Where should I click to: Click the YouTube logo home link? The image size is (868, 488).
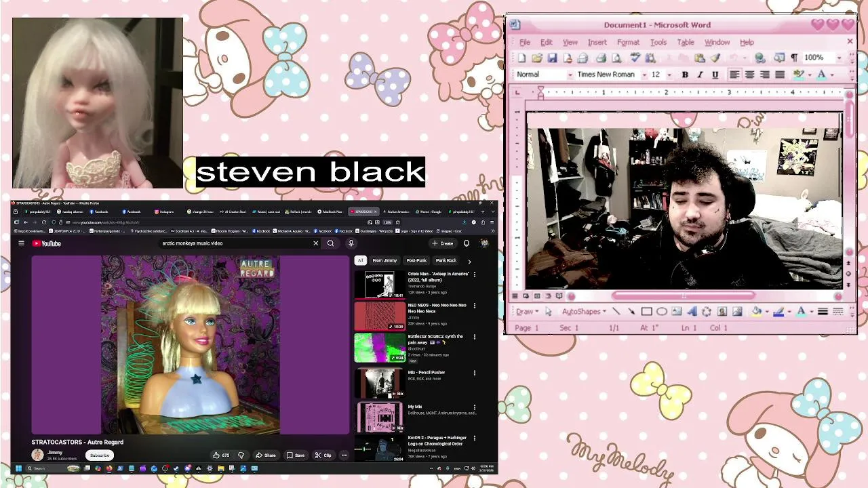point(47,243)
